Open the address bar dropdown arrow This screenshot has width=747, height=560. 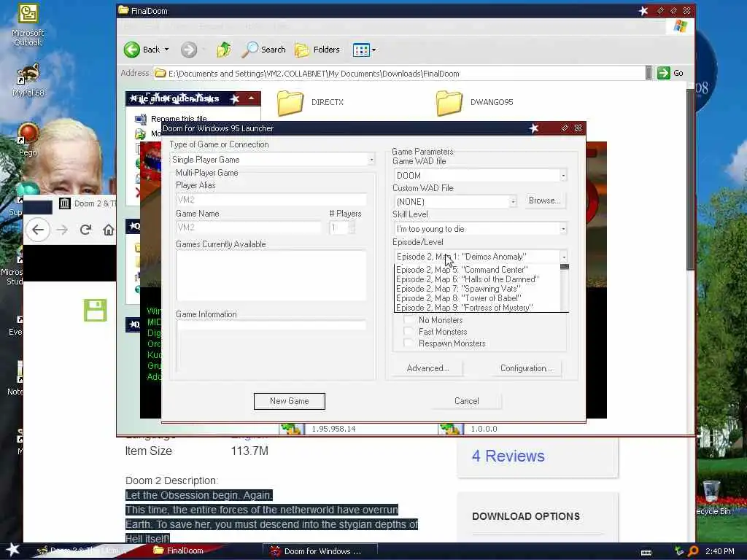[649, 73]
